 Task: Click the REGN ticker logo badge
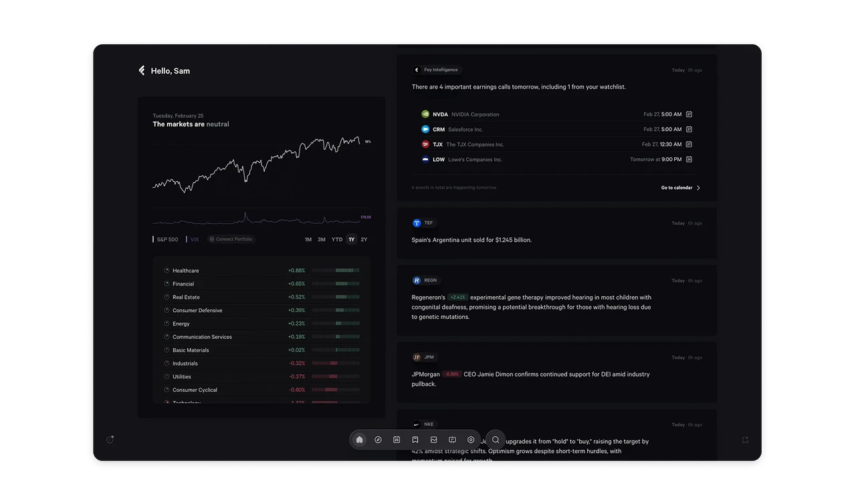point(426,281)
